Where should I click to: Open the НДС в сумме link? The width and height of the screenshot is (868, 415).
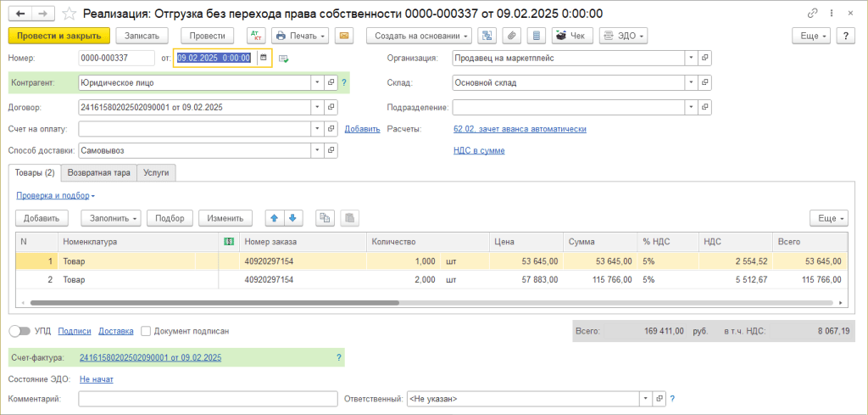coord(479,150)
